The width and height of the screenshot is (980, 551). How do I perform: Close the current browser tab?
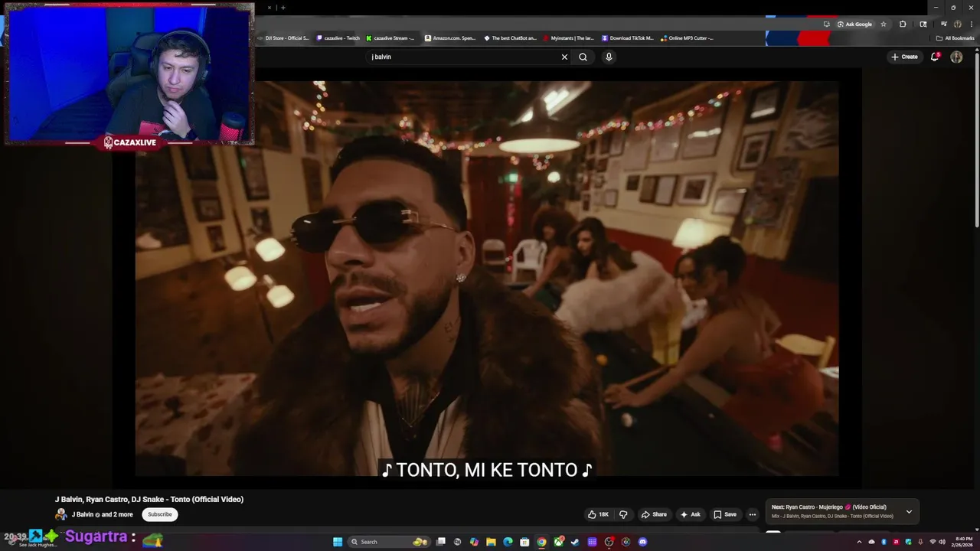click(x=269, y=8)
